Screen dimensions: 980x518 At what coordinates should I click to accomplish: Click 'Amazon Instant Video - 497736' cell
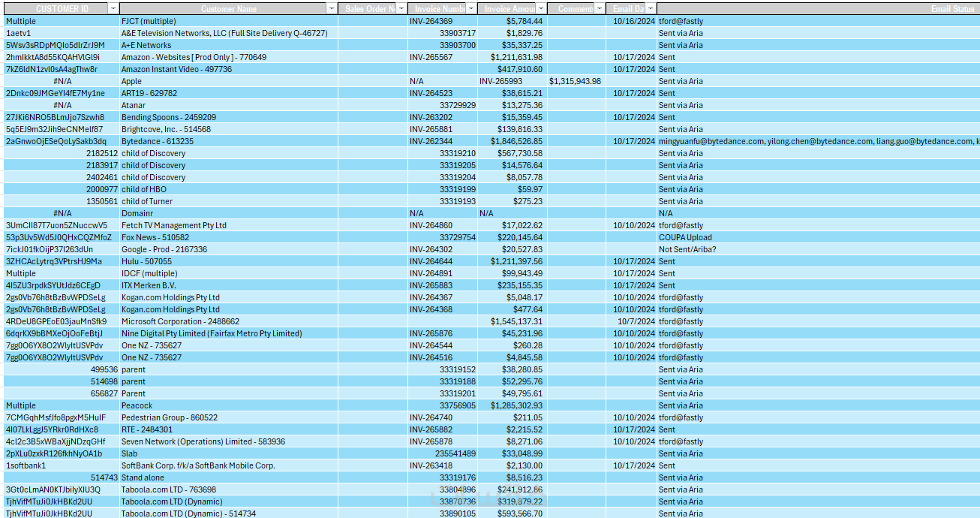point(229,69)
